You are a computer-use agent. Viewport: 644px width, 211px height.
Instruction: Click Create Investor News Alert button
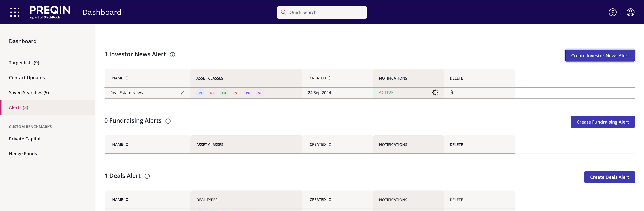[x=600, y=56]
